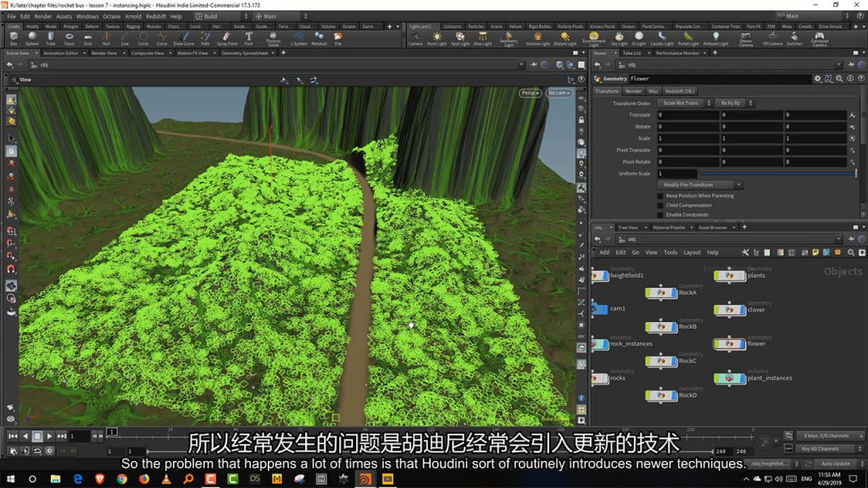Switch to the Redshift OBJ parameter tab
Image resolution: width=868 pixels, height=488 pixels.
click(679, 91)
